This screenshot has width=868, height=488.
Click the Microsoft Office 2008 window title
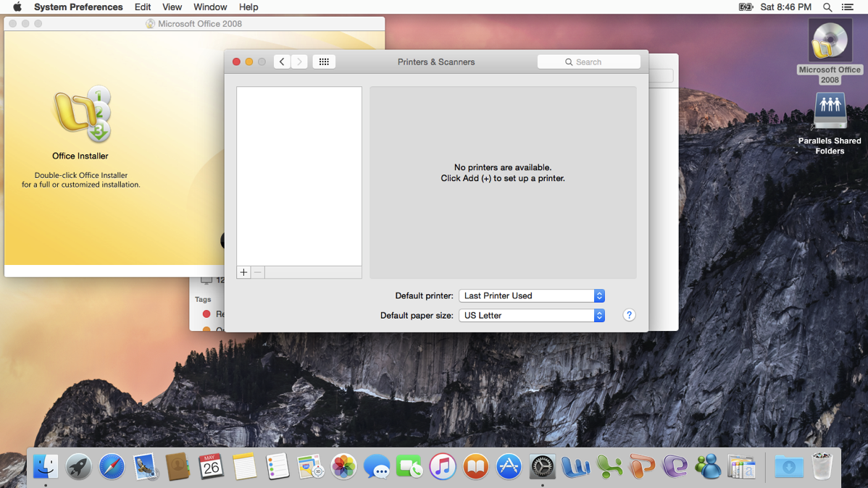[200, 24]
